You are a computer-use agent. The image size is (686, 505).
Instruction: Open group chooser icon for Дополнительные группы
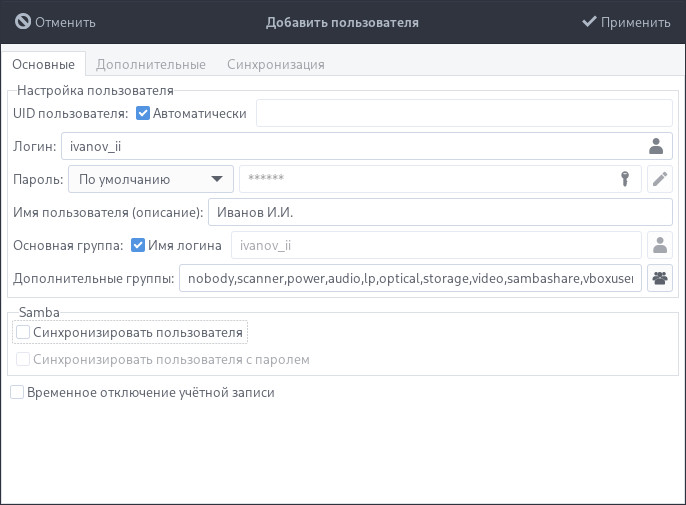click(x=660, y=278)
